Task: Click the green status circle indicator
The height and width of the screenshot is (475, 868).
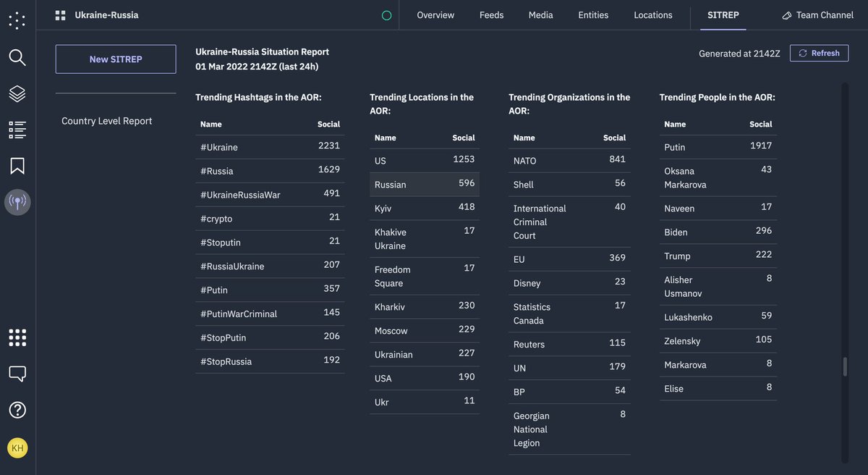Action: coord(386,15)
